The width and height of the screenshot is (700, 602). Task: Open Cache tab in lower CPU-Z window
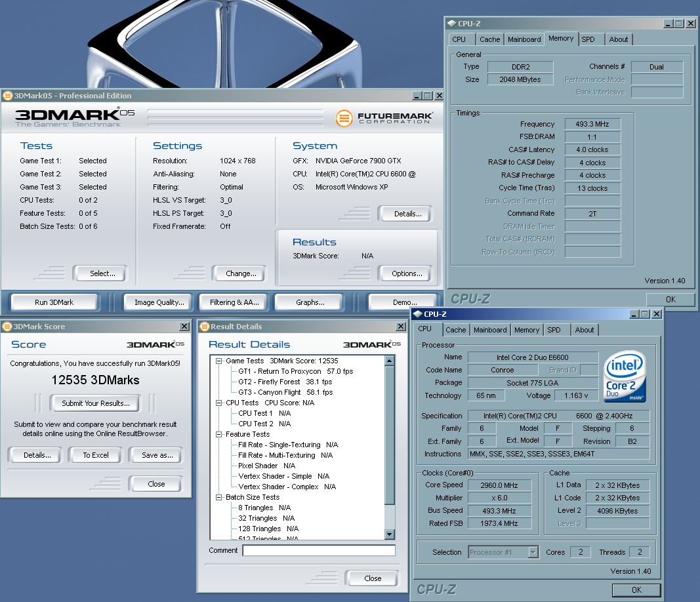point(455,330)
